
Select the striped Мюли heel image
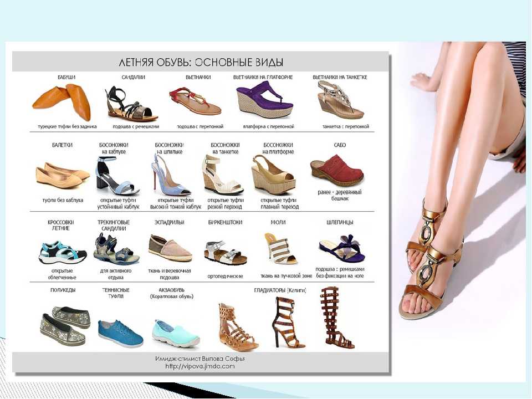pos(280,248)
